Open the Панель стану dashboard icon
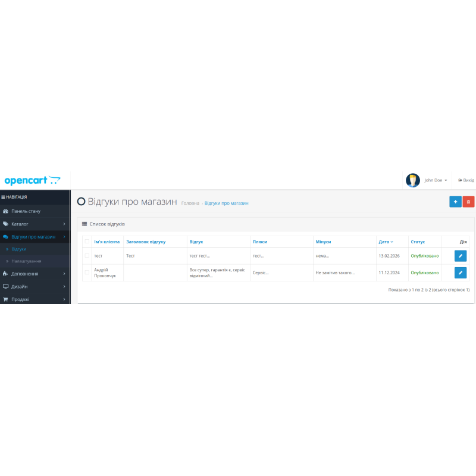Viewport: 476px width, 476px height. (x=5, y=211)
